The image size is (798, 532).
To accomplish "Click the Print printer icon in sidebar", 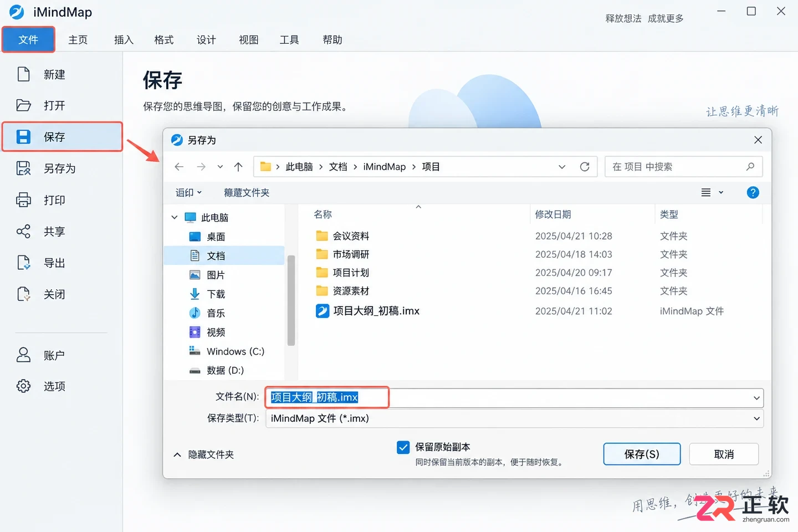I will [23, 200].
